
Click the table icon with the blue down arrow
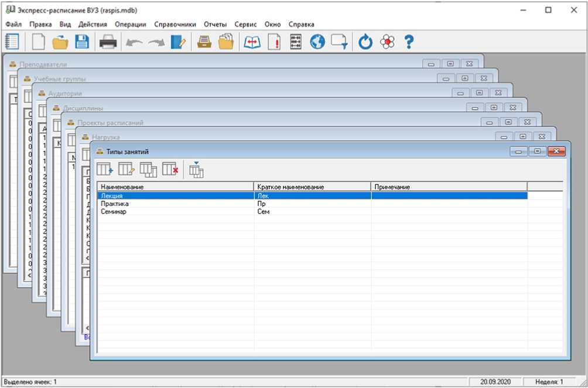pos(196,170)
